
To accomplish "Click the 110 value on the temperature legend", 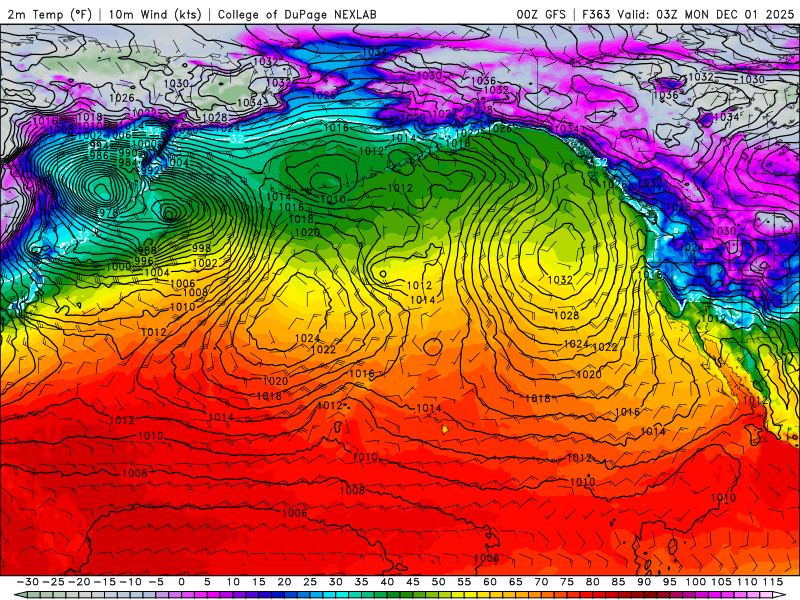I will [x=747, y=582].
